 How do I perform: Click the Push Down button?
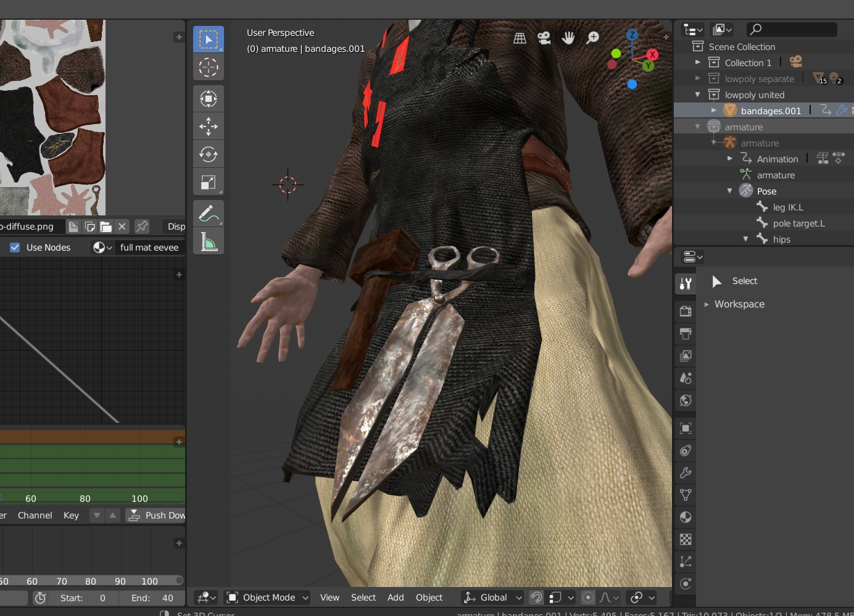(156, 515)
